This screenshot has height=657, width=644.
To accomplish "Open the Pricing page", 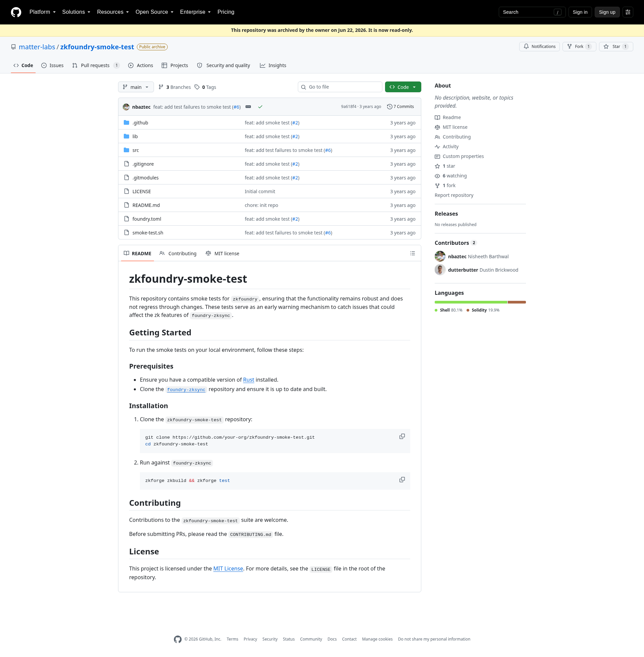I will pos(226,12).
